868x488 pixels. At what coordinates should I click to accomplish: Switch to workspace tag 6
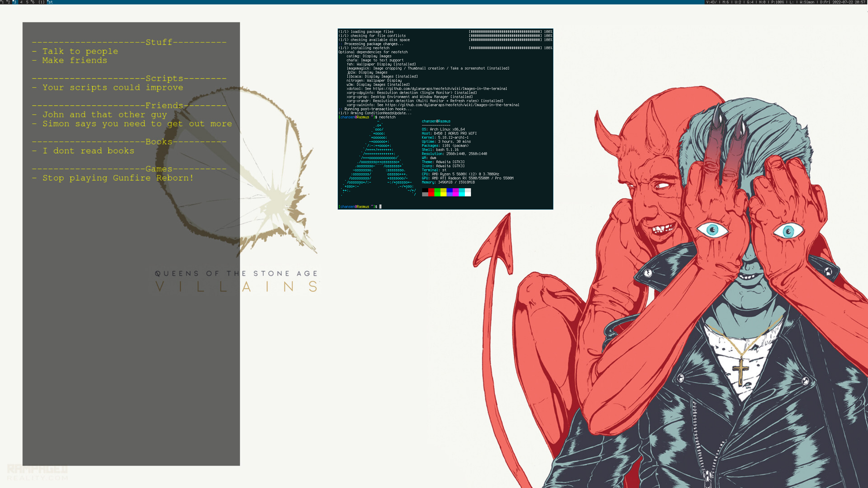click(x=33, y=2)
